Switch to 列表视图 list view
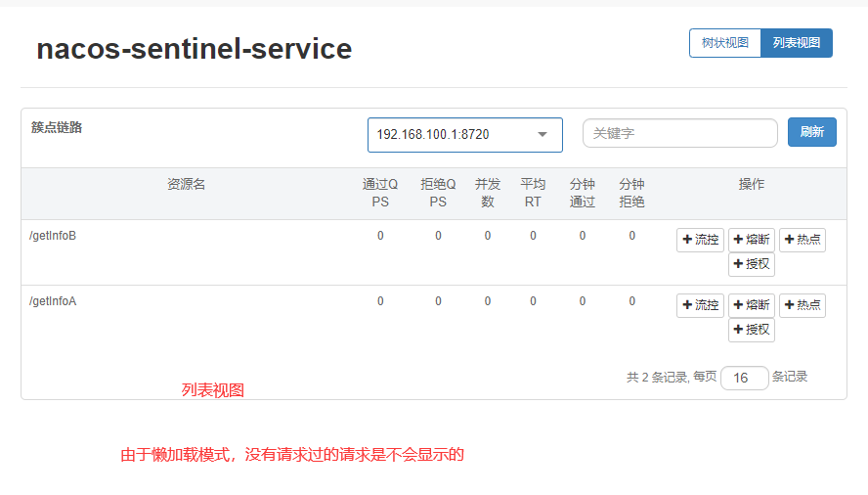This screenshot has height=495, width=868. [797, 43]
